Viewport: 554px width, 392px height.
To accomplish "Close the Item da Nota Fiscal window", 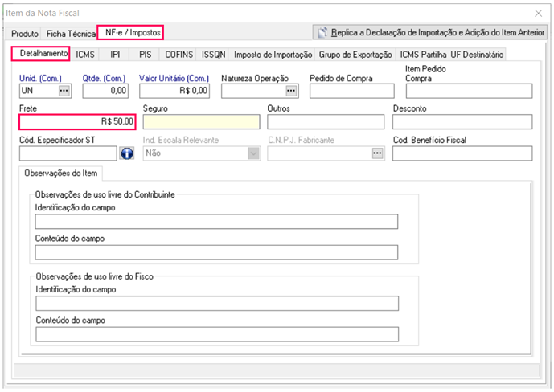I will pyautogui.click(x=538, y=13).
